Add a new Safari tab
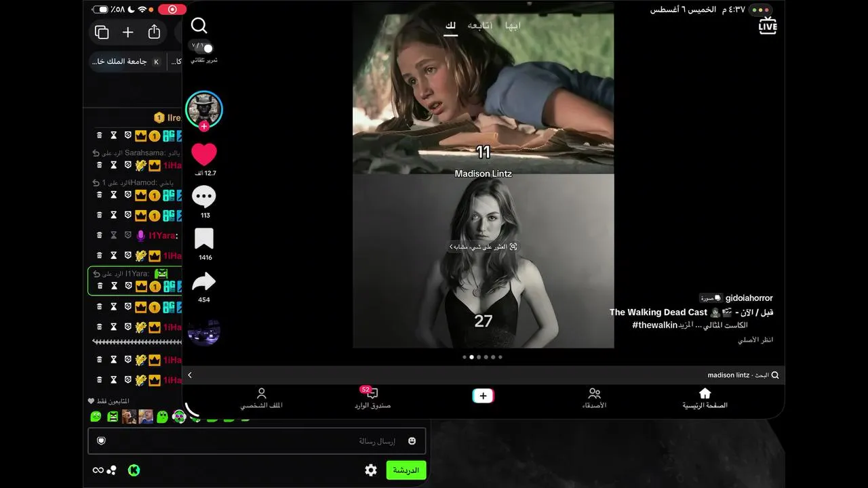This screenshot has height=488, width=868. [127, 32]
